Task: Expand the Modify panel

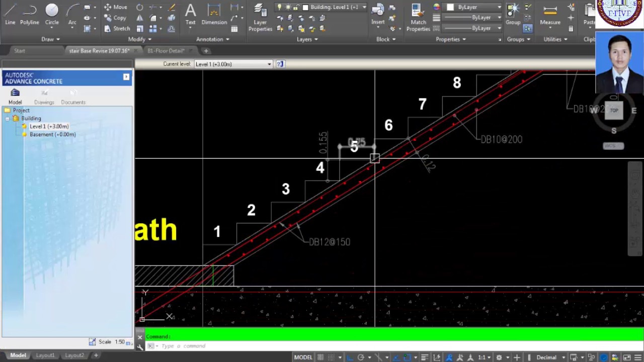Action: pyautogui.click(x=139, y=39)
